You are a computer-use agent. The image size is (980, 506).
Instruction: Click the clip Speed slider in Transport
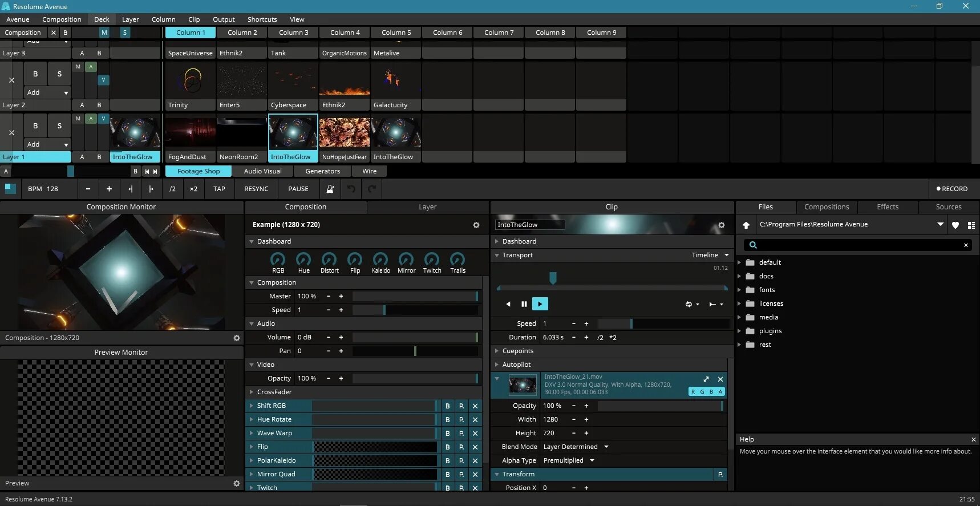click(x=663, y=323)
